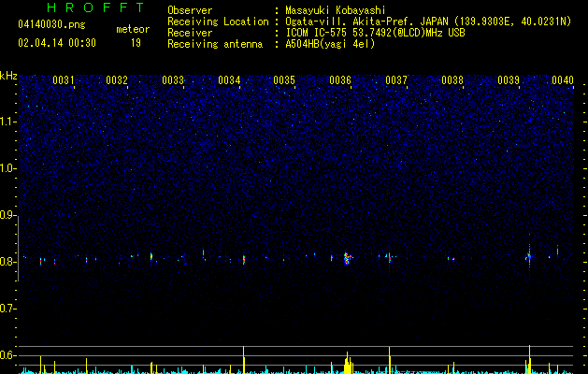Click time marker 0039
Screen dimensions: 588x374
[509, 80]
